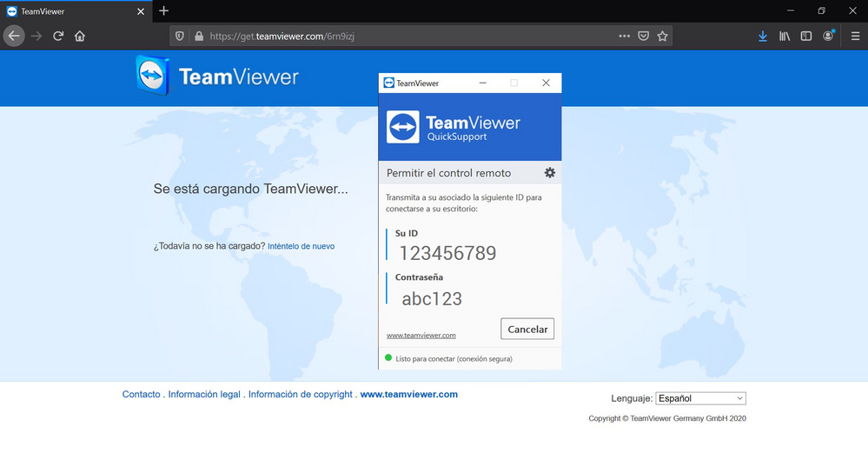Click the site security padlock icon

point(199,36)
